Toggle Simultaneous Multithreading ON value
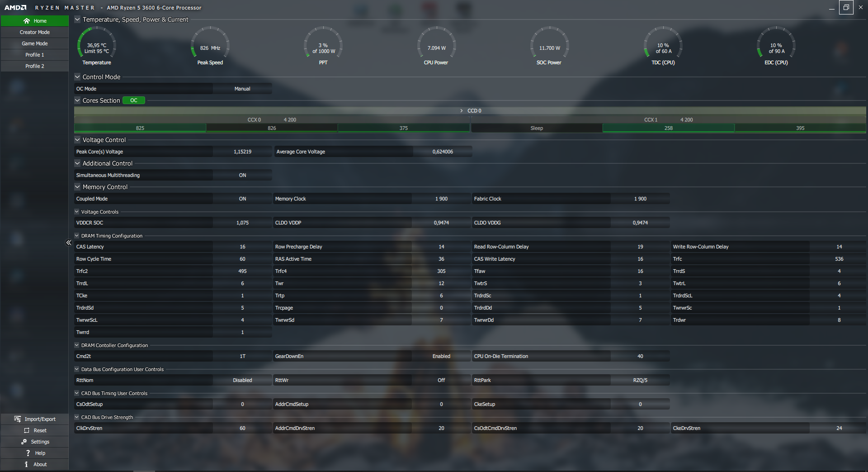Viewport: 868px width, 472px height. pos(242,175)
